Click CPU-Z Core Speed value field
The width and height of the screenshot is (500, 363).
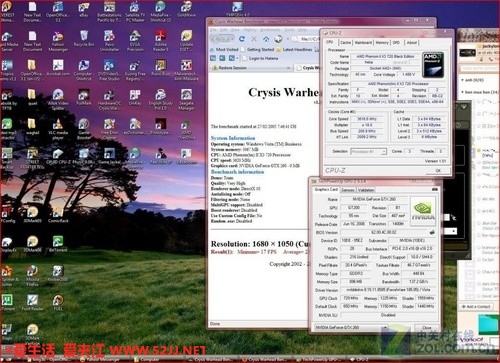point(367,119)
